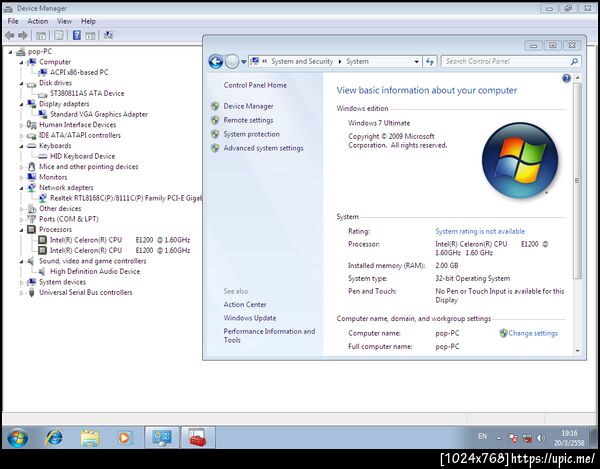Show hidden icons arrow in system tray
600x469 pixels.
tap(499, 438)
